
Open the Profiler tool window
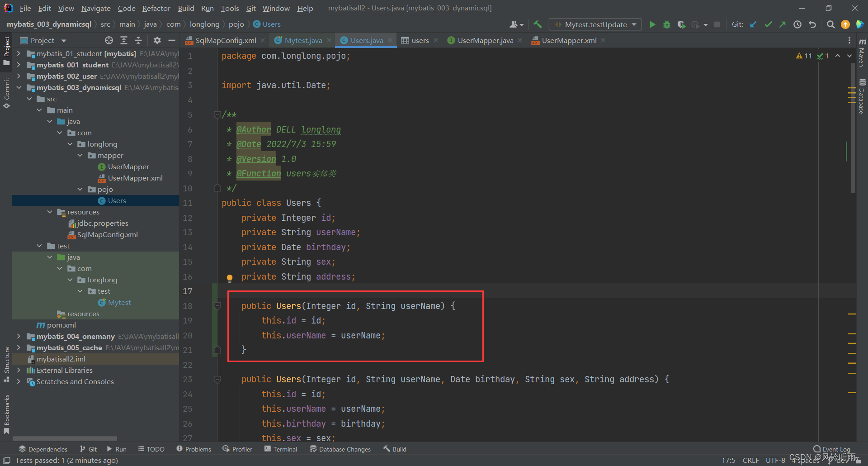coord(238,449)
